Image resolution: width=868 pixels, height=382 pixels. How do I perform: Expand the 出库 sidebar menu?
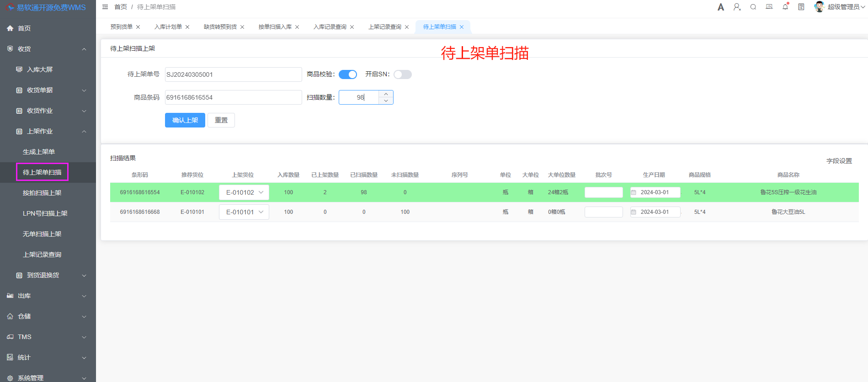(x=84, y=296)
